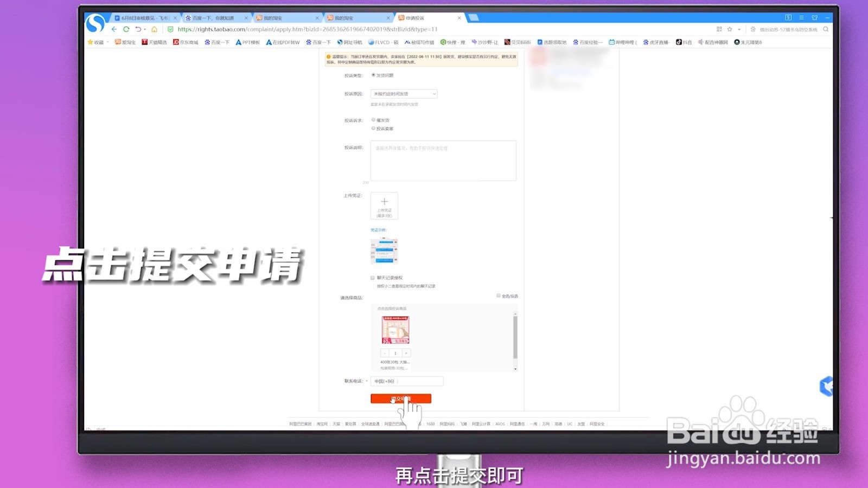Screen dimensions: 868x488
Task: Increase product quantity with plus stepper
Action: tap(406, 353)
